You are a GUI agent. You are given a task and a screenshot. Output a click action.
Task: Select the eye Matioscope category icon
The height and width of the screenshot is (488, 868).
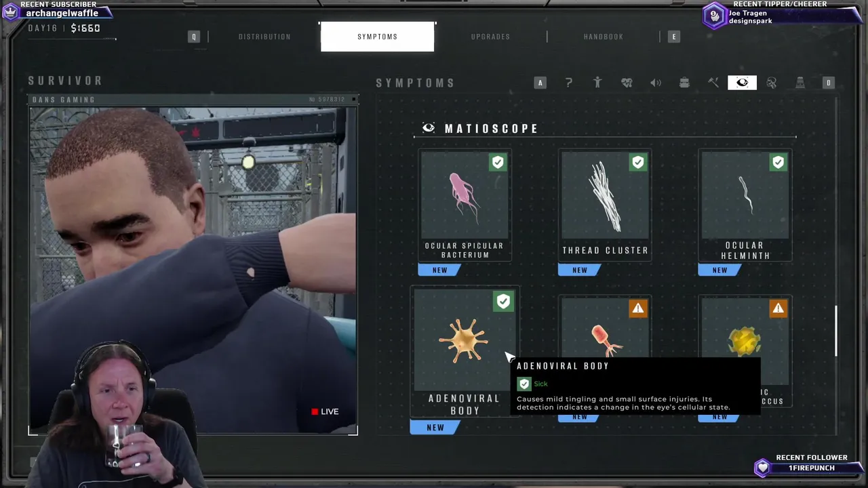[x=742, y=83]
